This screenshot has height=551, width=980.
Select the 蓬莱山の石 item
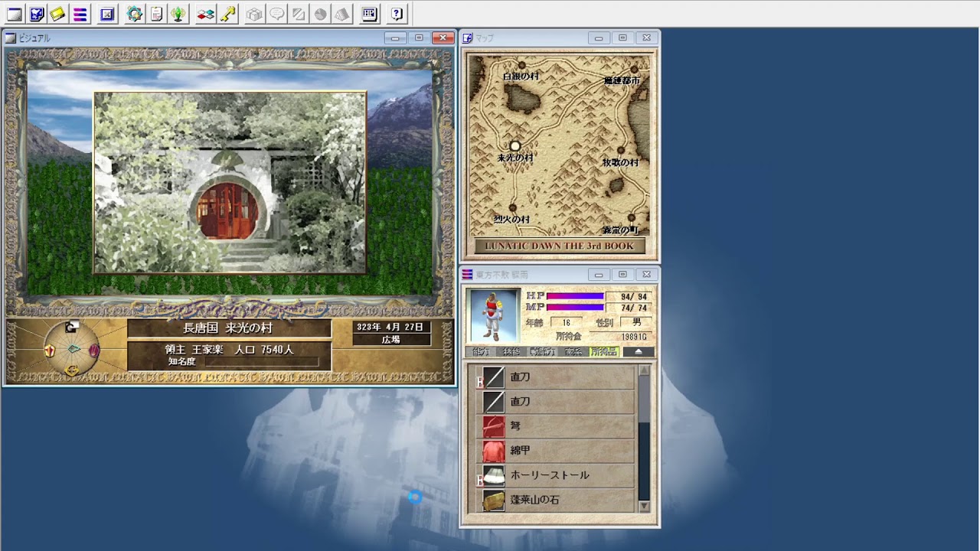point(555,500)
